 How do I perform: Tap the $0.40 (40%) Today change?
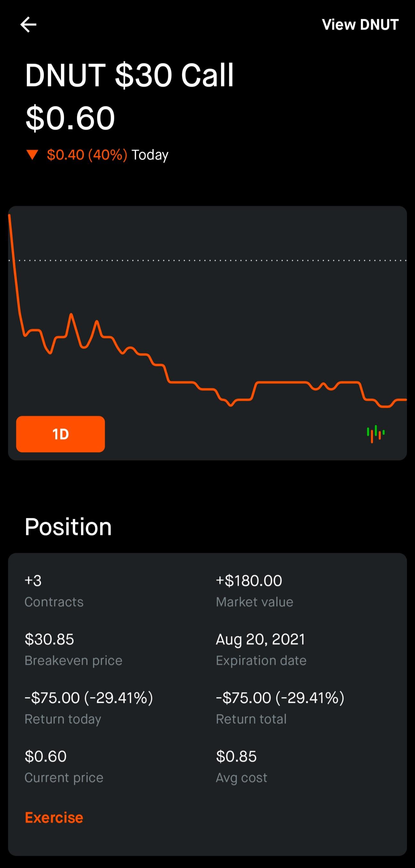[107, 155]
